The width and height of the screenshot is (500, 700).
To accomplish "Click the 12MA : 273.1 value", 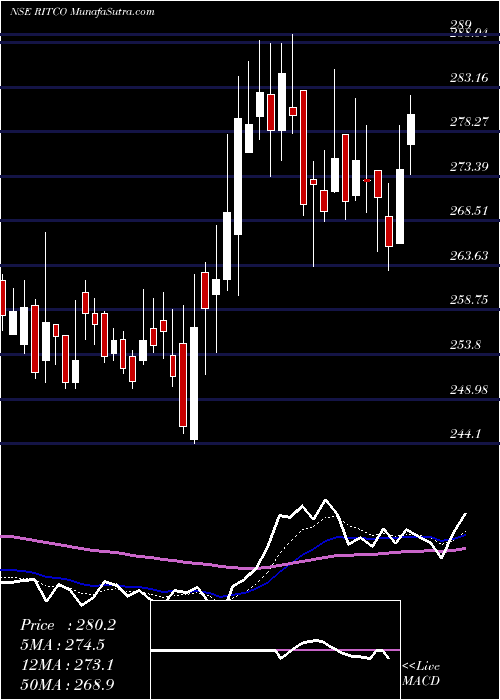I will click(x=67, y=665).
